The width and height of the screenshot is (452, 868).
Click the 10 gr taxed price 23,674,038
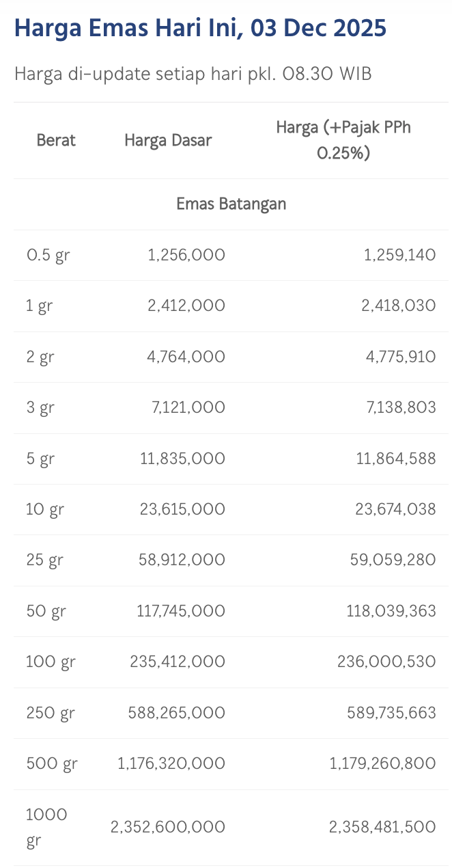(395, 509)
